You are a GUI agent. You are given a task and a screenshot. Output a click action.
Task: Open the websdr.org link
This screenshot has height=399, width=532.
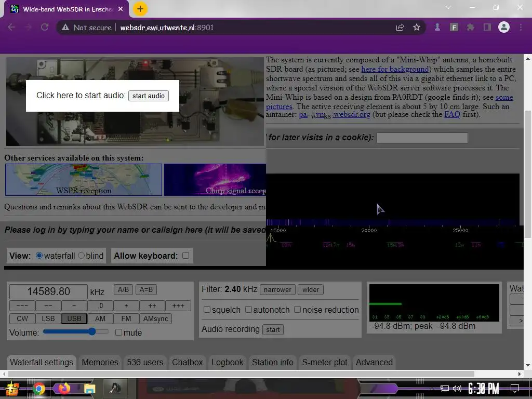(352, 114)
